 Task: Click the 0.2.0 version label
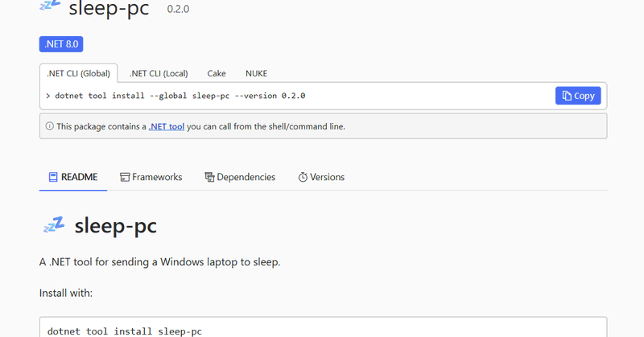tap(178, 9)
